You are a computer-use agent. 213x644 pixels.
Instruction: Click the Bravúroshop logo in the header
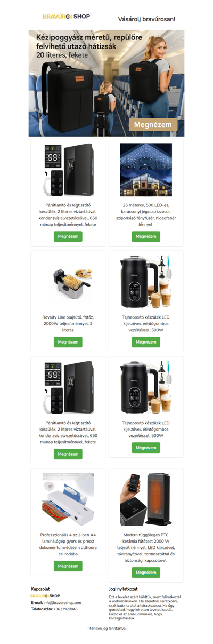point(67,17)
